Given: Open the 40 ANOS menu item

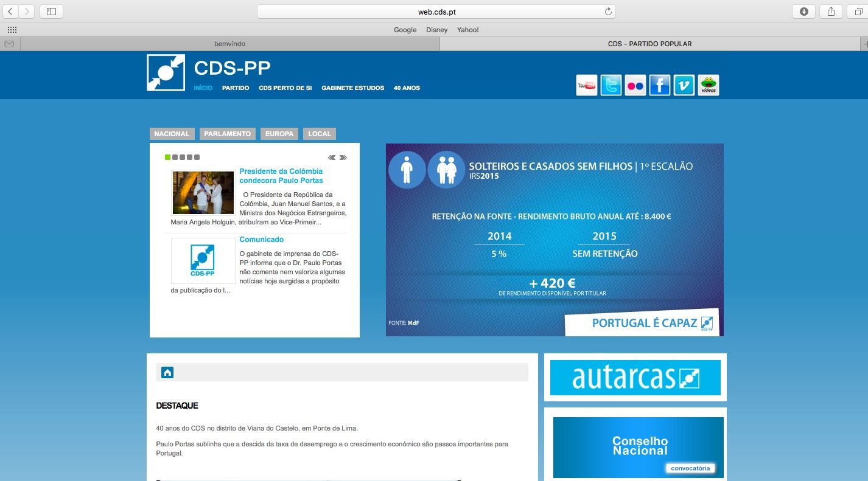Looking at the screenshot, I should point(407,88).
